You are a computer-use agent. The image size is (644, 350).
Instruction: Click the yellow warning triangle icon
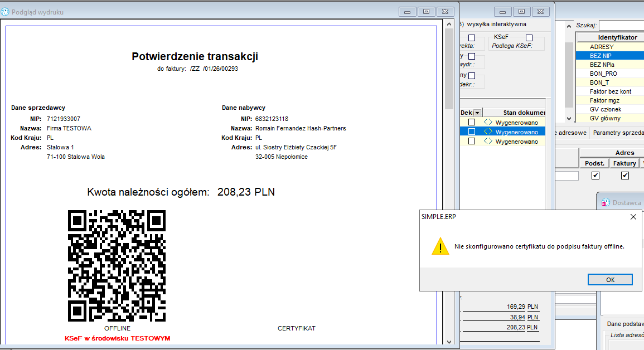440,246
